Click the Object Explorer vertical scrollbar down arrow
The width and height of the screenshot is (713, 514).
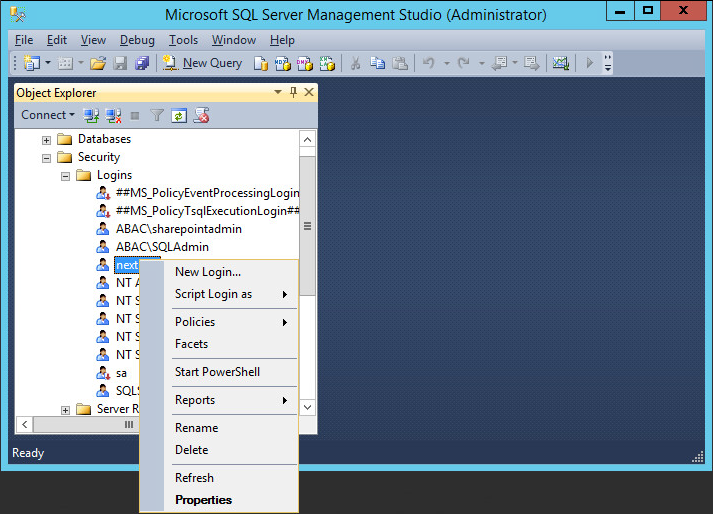[x=308, y=407]
